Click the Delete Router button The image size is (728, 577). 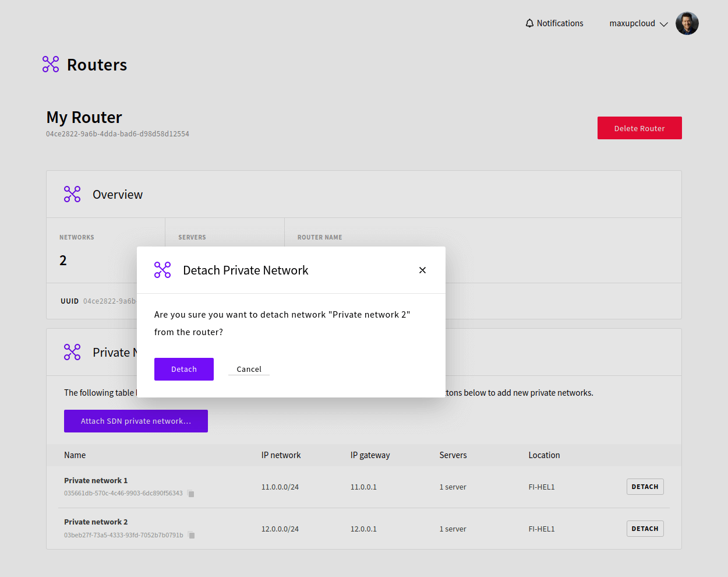click(x=639, y=128)
